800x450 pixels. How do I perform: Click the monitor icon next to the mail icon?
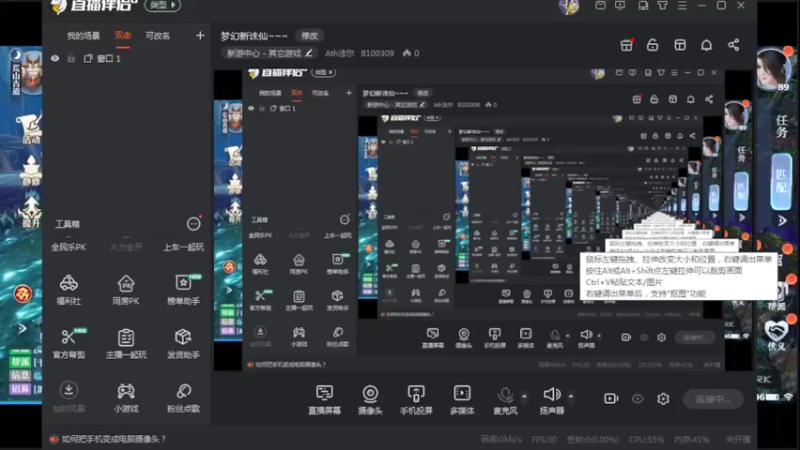tap(620, 6)
